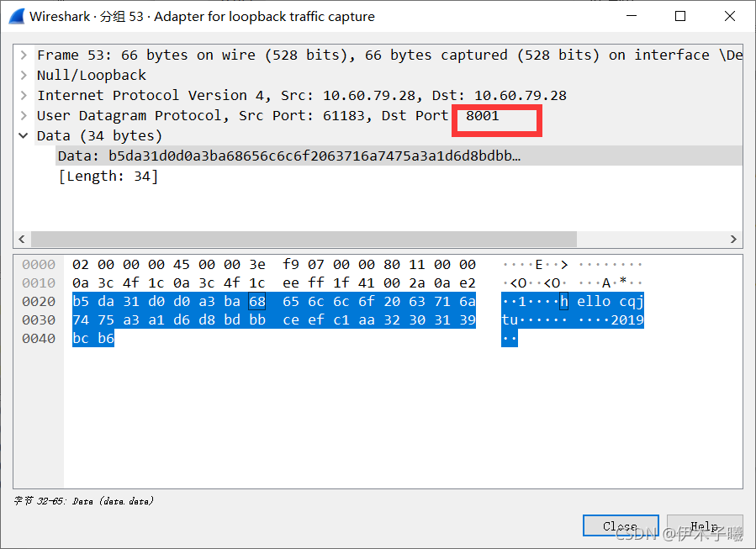
Task: Close the window with the X
Action: 730,16
